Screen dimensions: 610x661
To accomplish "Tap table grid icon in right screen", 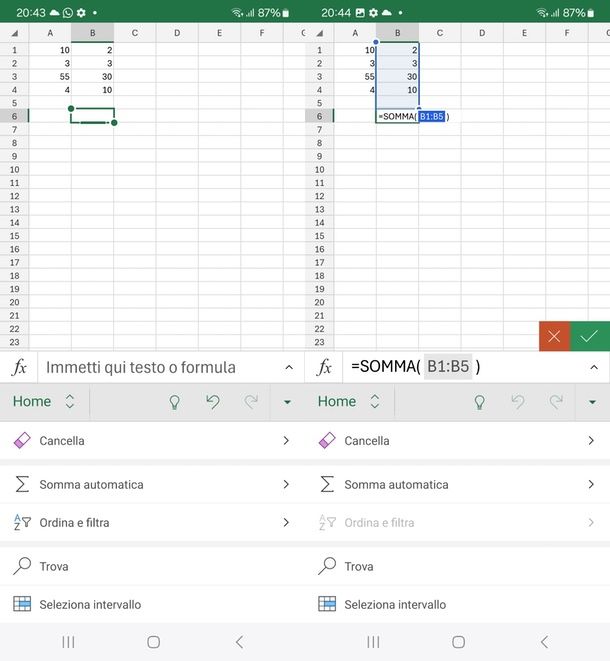I will click(327, 604).
